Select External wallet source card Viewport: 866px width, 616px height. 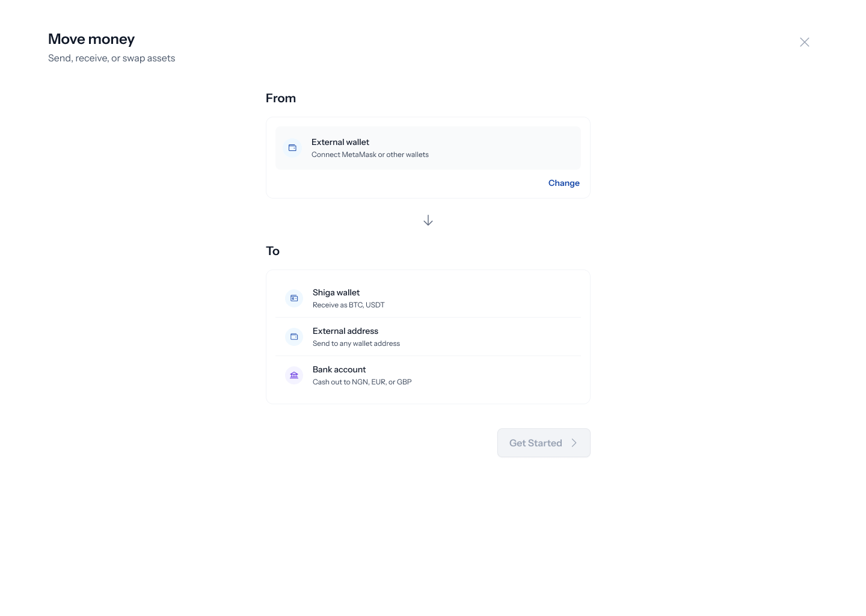click(x=428, y=148)
